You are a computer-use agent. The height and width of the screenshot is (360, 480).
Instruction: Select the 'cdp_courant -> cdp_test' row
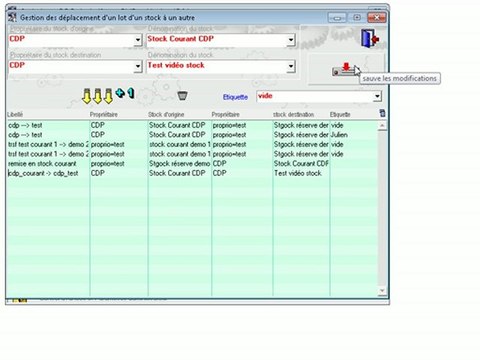192,173
